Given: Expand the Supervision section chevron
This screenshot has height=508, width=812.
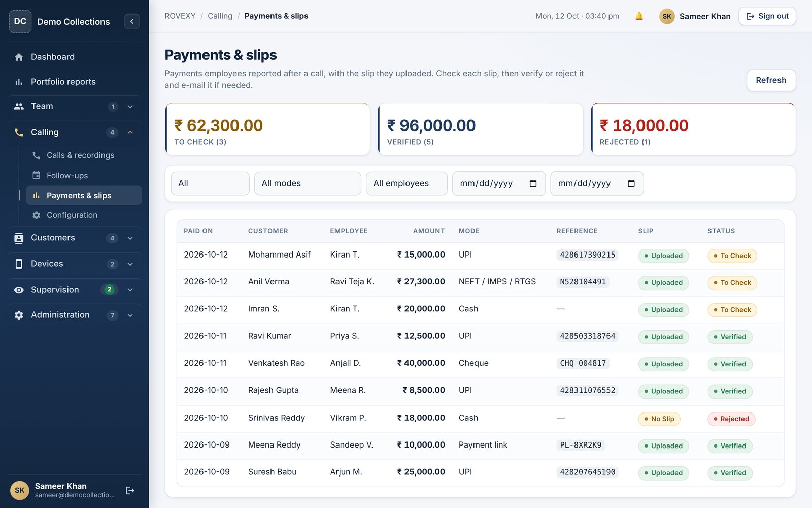Looking at the screenshot, I should tap(130, 290).
